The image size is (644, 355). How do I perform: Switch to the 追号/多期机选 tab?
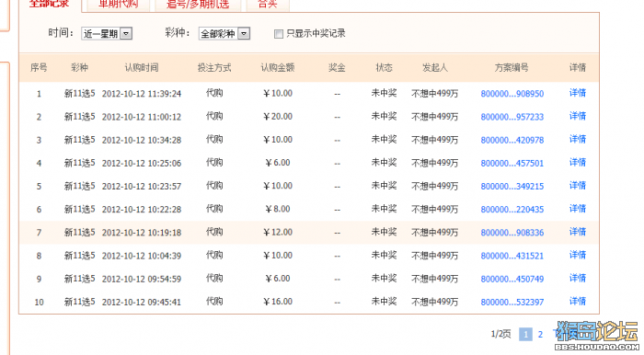point(198,4)
